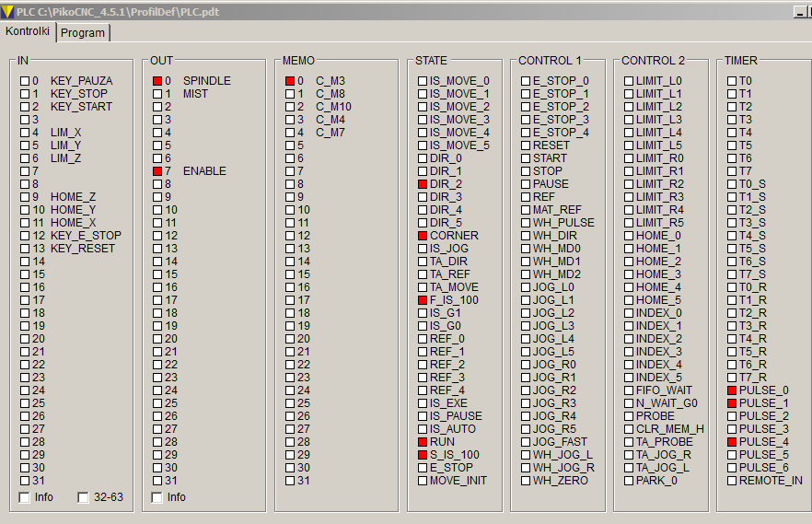
Task: Toggle the IS_PAUSE state indicator
Action: [423, 415]
